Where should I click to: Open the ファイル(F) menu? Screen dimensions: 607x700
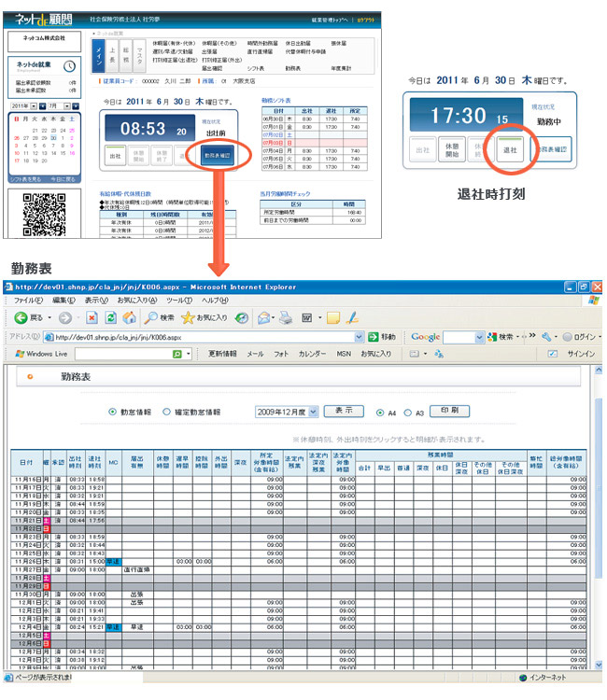[x=28, y=300]
